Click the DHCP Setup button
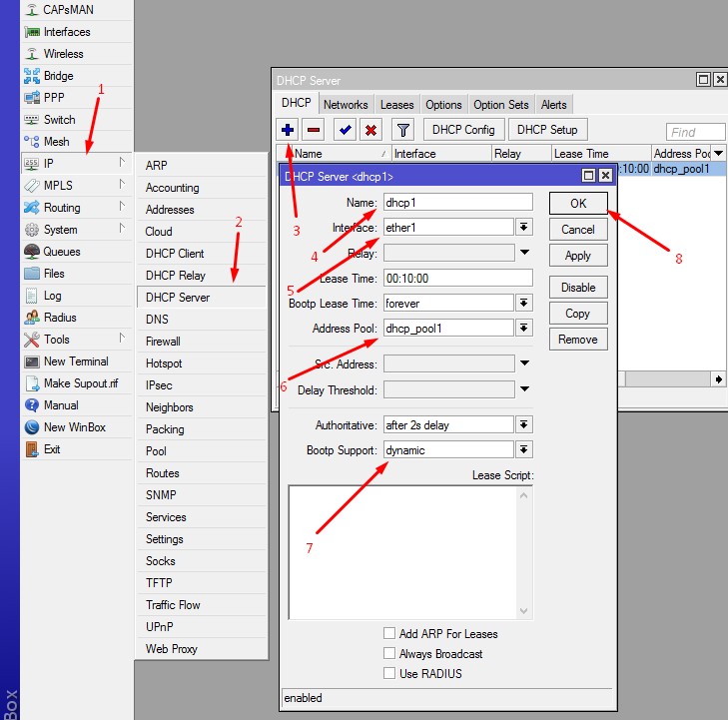 click(x=547, y=130)
